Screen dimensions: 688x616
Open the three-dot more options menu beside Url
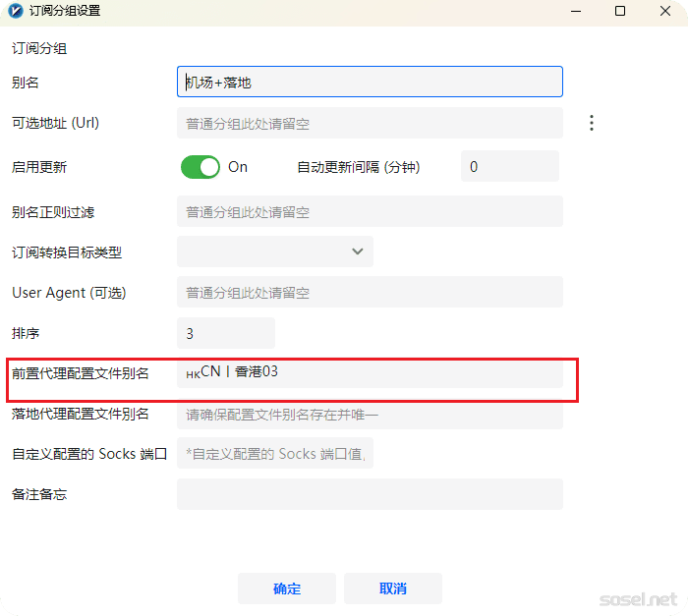[592, 123]
